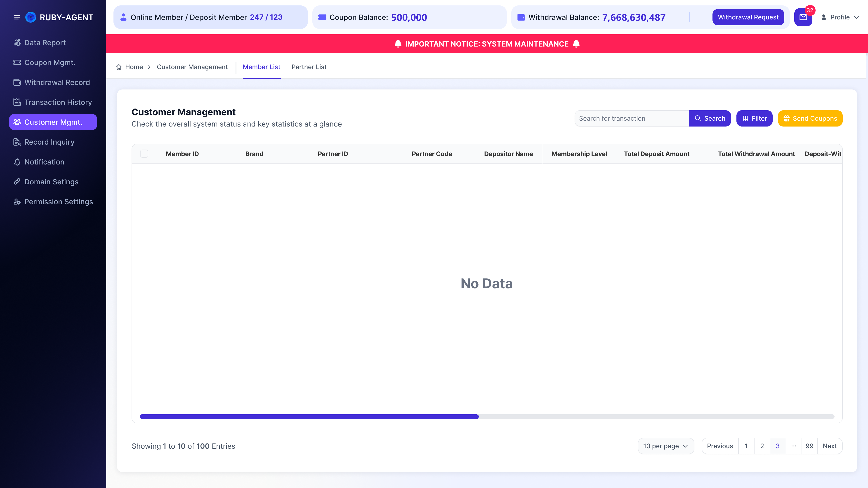The height and width of the screenshot is (488, 868).
Task: Toggle the hamburger menu icon
Action: click(17, 17)
